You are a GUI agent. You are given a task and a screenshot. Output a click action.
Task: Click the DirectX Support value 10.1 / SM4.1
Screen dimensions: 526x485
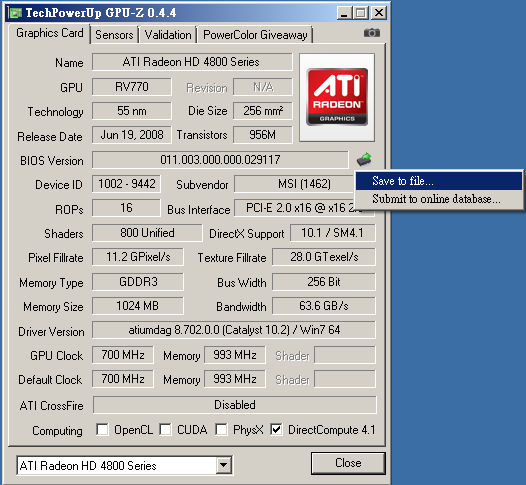tap(333, 233)
